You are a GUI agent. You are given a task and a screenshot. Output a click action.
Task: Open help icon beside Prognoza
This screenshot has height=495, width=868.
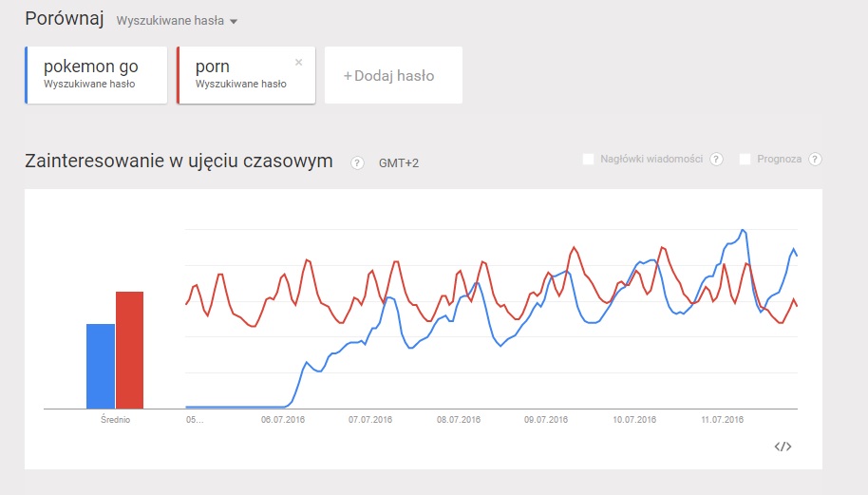(815, 160)
